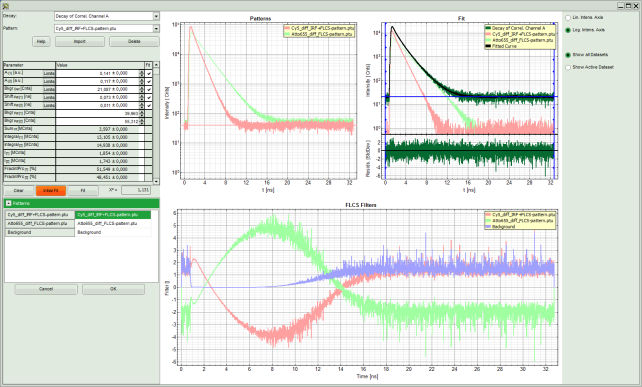642x387 pixels.
Task: Click the Help button
Action: 41,41
